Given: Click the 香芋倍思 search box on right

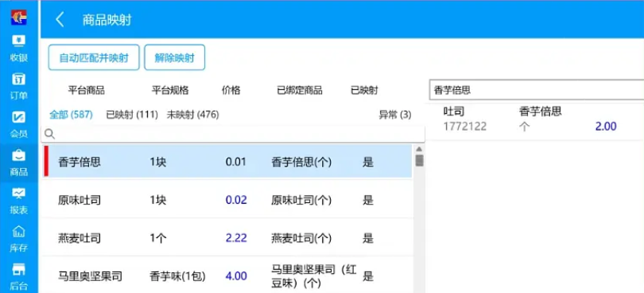Looking at the screenshot, I should [x=537, y=90].
